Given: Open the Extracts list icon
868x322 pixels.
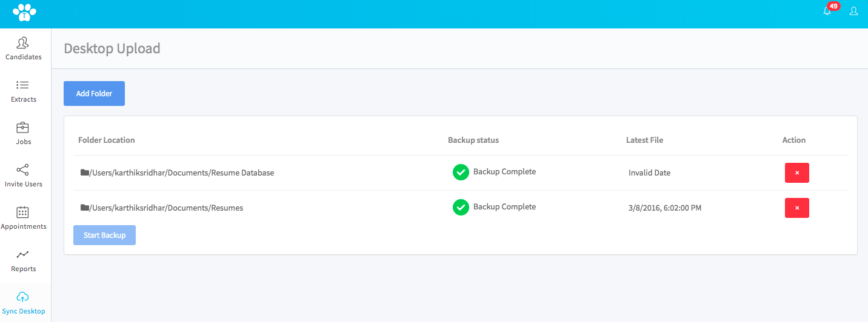Looking at the screenshot, I should pyautogui.click(x=23, y=85).
